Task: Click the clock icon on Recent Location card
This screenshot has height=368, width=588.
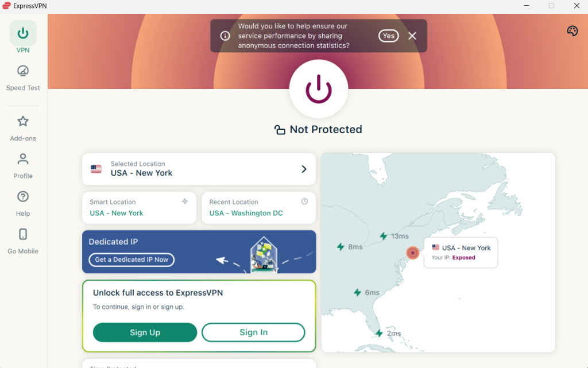Action: (x=304, y=202)
